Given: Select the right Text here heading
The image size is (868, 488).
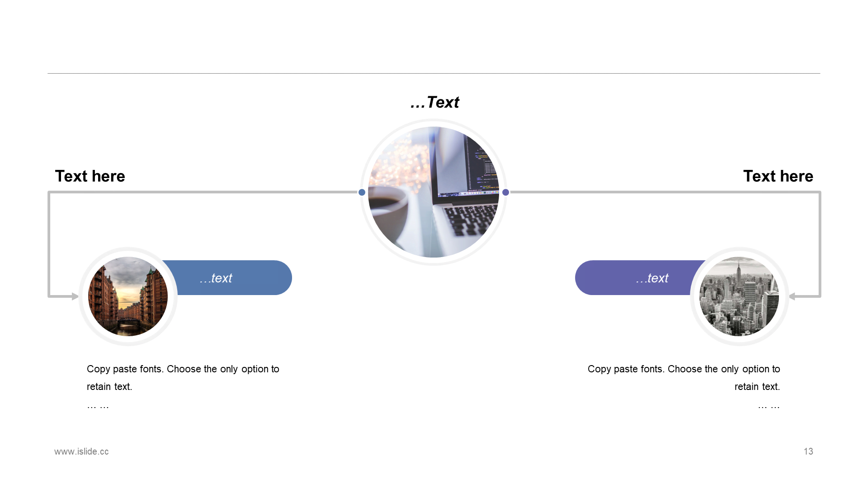Looking at the screenshot, I should 778,176.
